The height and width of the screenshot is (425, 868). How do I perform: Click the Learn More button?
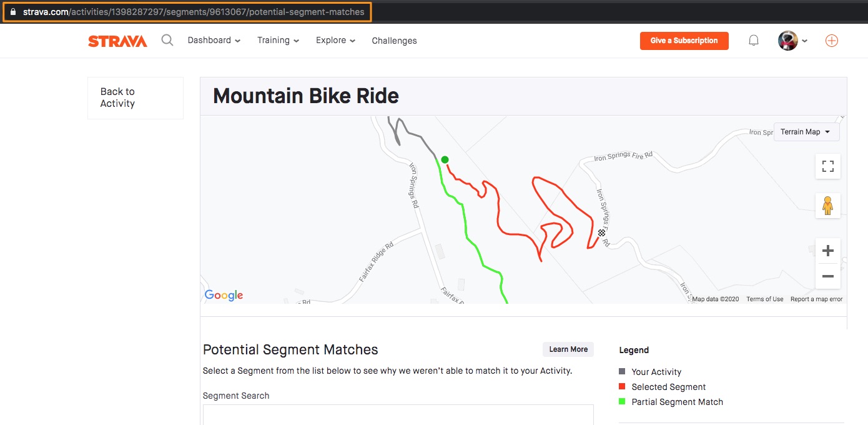tap(568, 349)
